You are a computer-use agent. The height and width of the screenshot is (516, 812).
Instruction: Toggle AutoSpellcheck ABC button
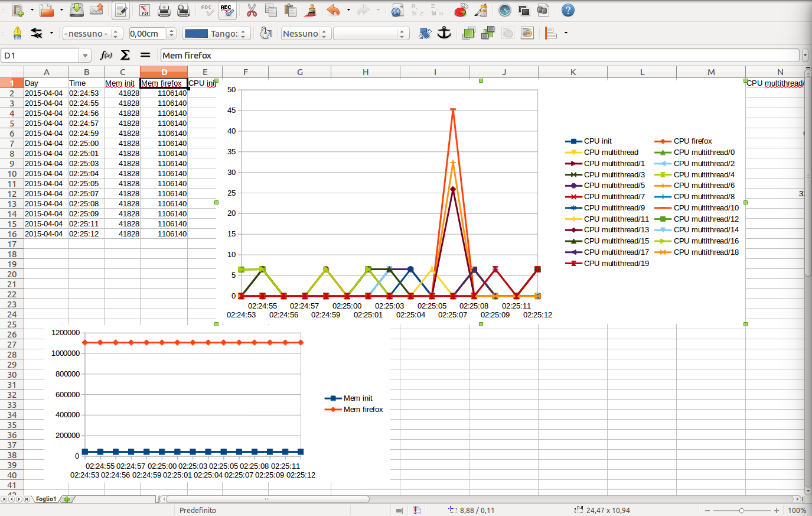(227, 10)
